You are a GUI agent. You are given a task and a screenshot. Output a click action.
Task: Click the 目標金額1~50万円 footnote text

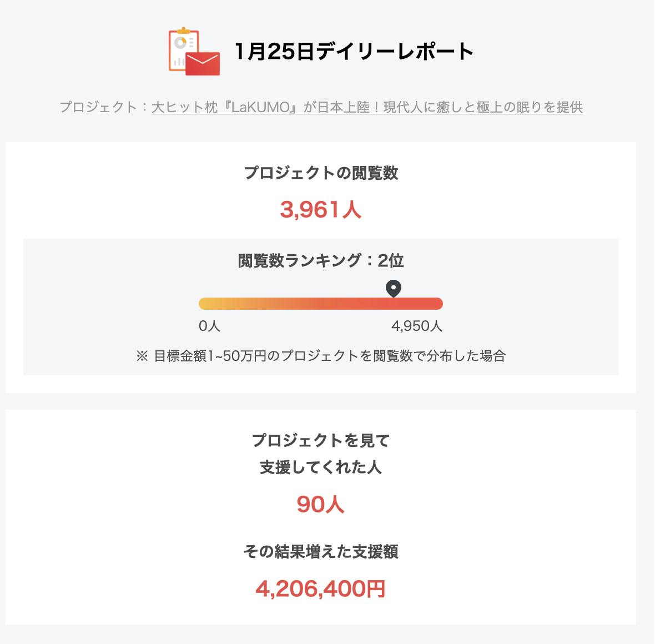321,356
